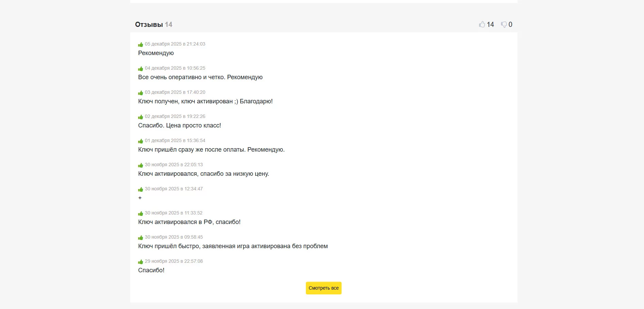Click the review "Ключ активировался, спасибо за низкую цену"

tap(204, 174)
